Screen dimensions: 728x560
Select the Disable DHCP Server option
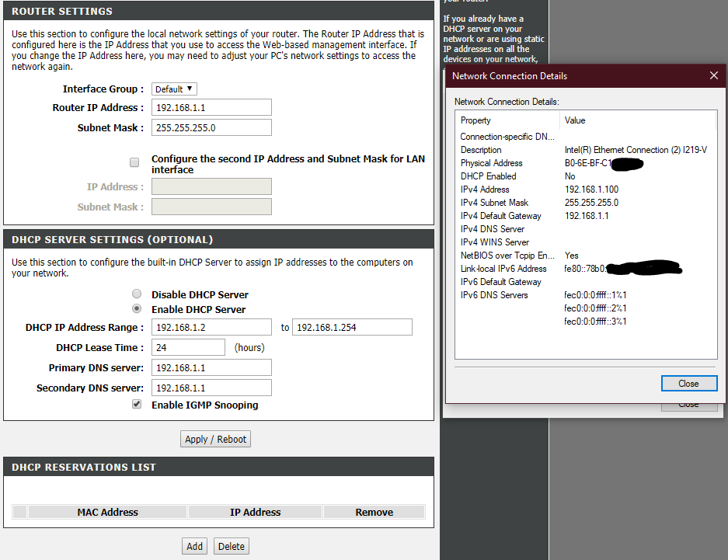coord(137,294)
